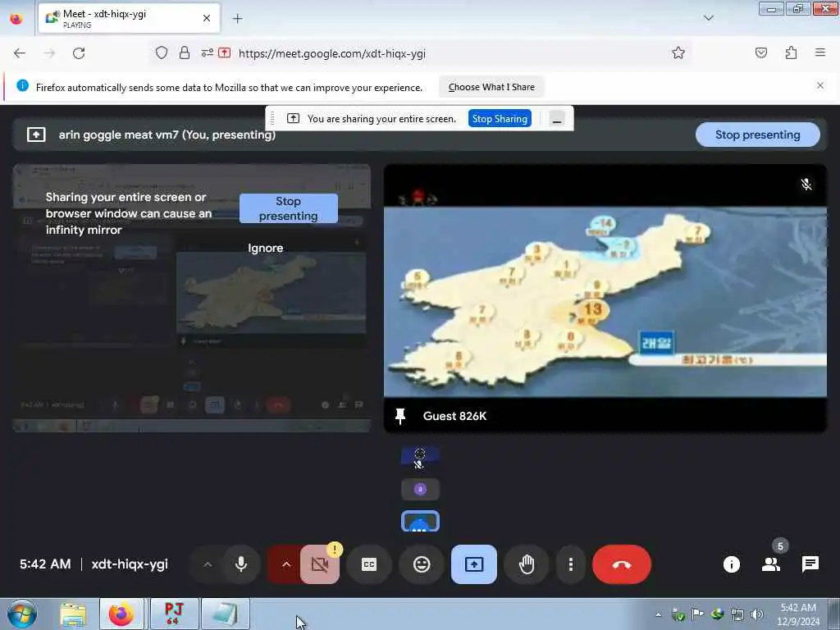
Task: Click the Stop presenting button in top banner
Action: click(x=757, y=135)
